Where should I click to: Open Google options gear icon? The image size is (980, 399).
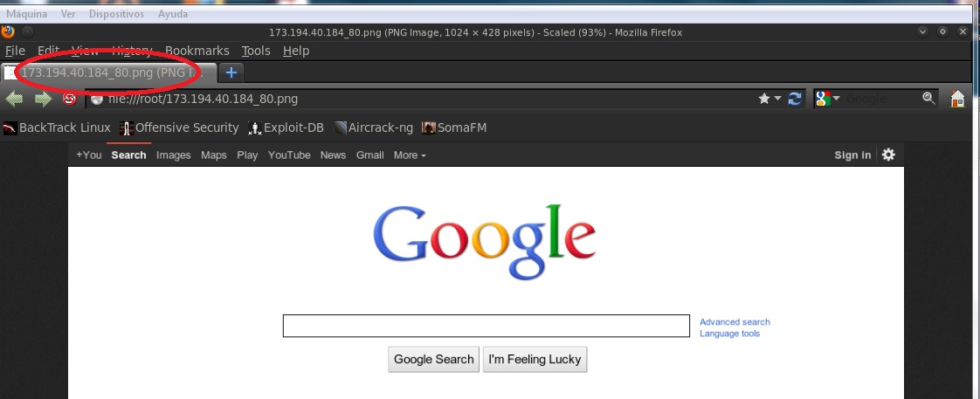point(888,155)
